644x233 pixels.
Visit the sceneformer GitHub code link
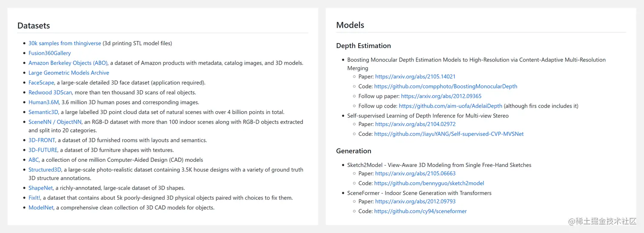click(420, 211)
